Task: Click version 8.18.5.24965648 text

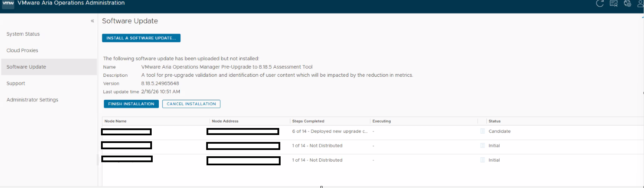Action: 160,83
